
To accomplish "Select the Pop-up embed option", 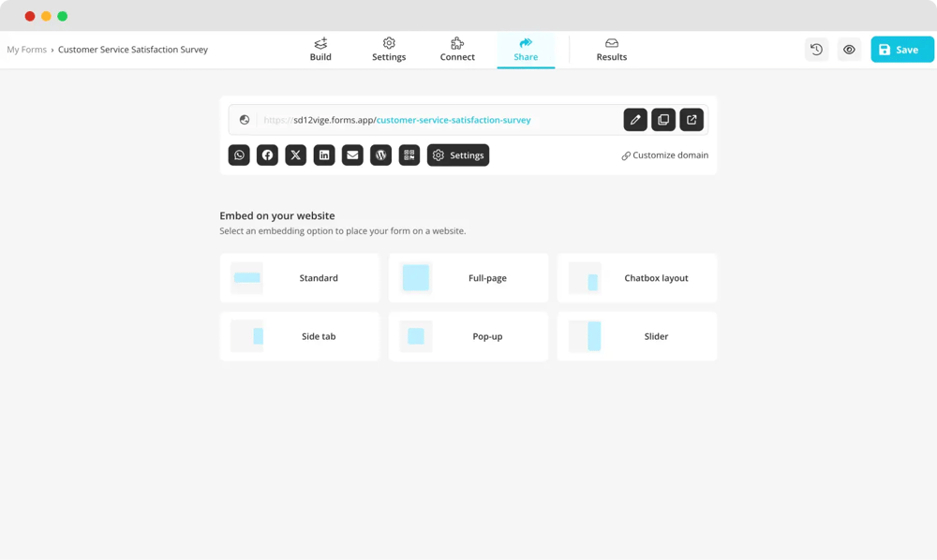I will [x=468, y=336].
